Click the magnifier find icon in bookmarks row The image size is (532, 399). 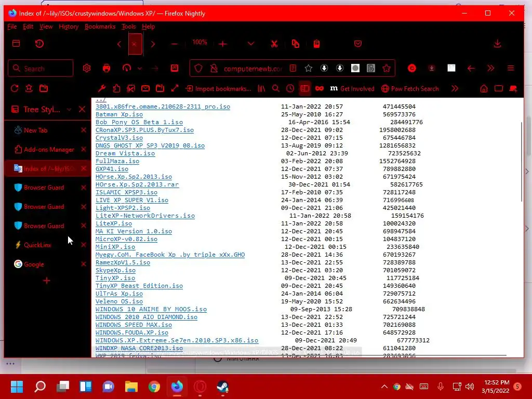tap(276, 88)
